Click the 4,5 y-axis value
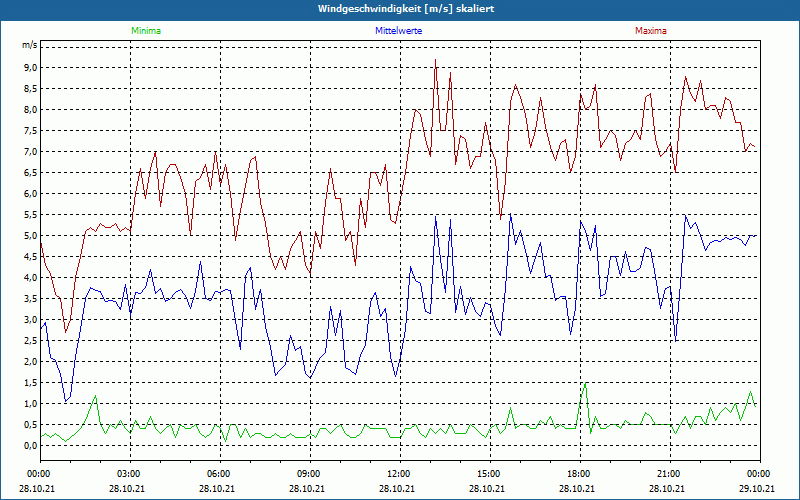The width and height of the screenshot is (800, 500). pyautogui.click(x=30, y=257)
